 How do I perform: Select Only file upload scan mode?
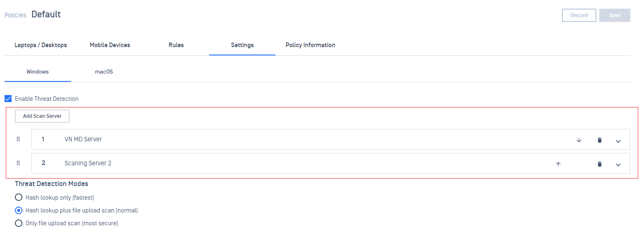(x=19, y=223)
